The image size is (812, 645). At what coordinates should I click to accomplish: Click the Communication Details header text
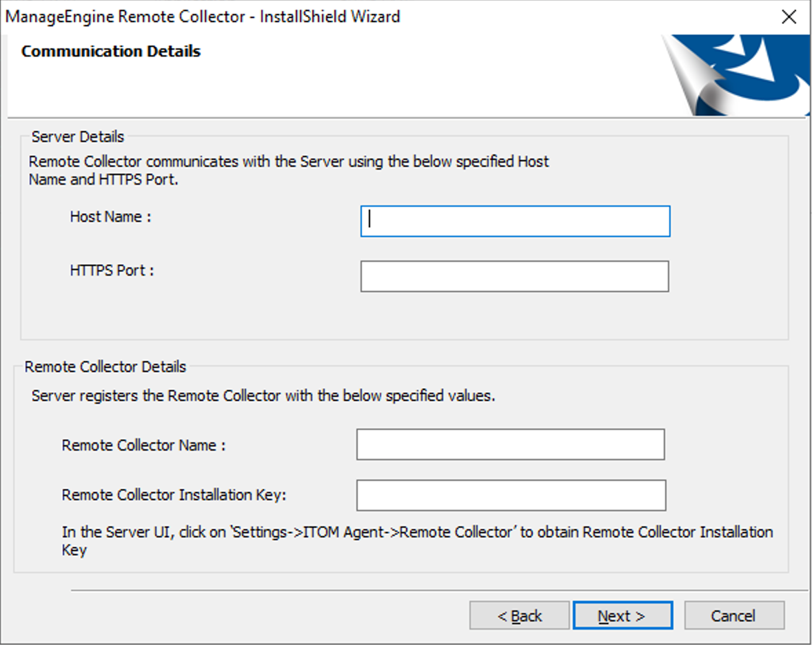111,51
